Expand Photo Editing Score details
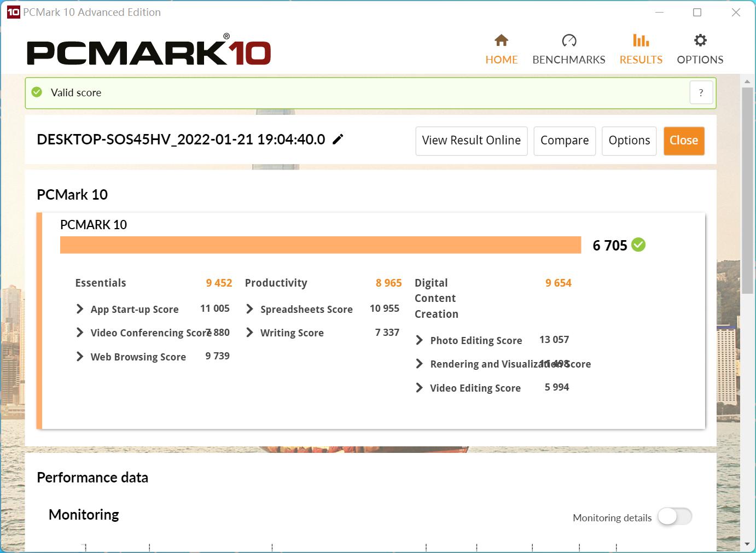The width and height of the screenshot is (756, 553). coord(420,340)
